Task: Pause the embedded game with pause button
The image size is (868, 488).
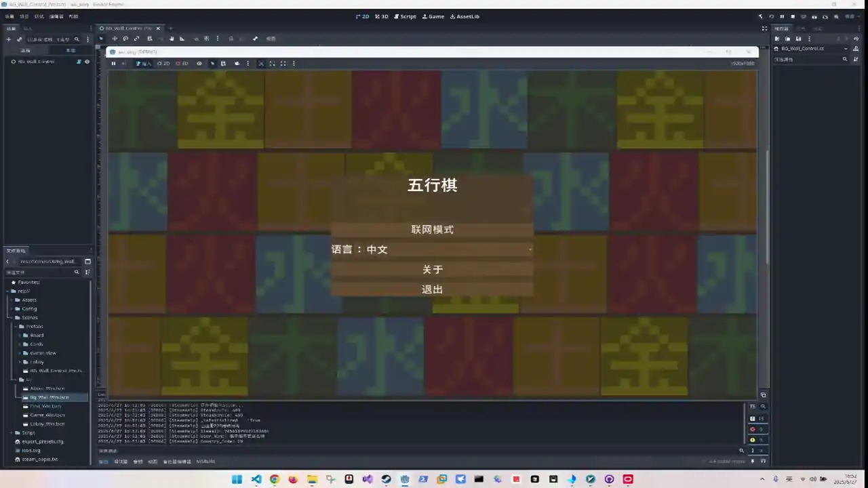Action: (113, 64)
